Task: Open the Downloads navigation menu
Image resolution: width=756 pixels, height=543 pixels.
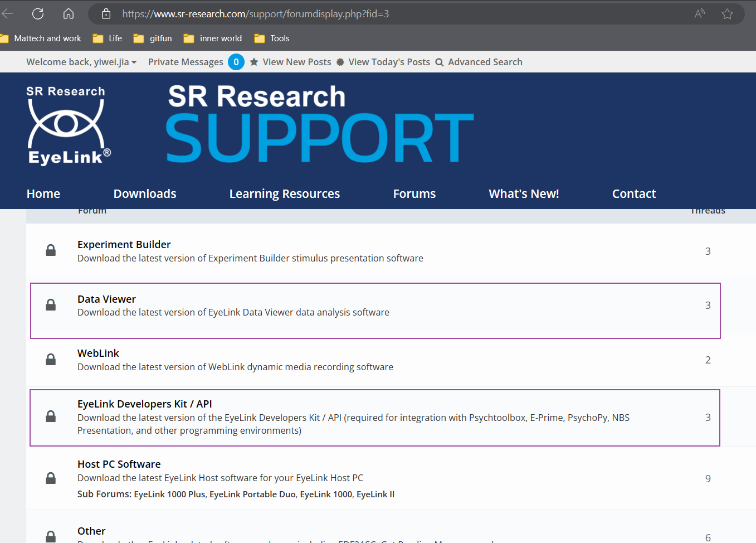Action: (x=145, y=193)
